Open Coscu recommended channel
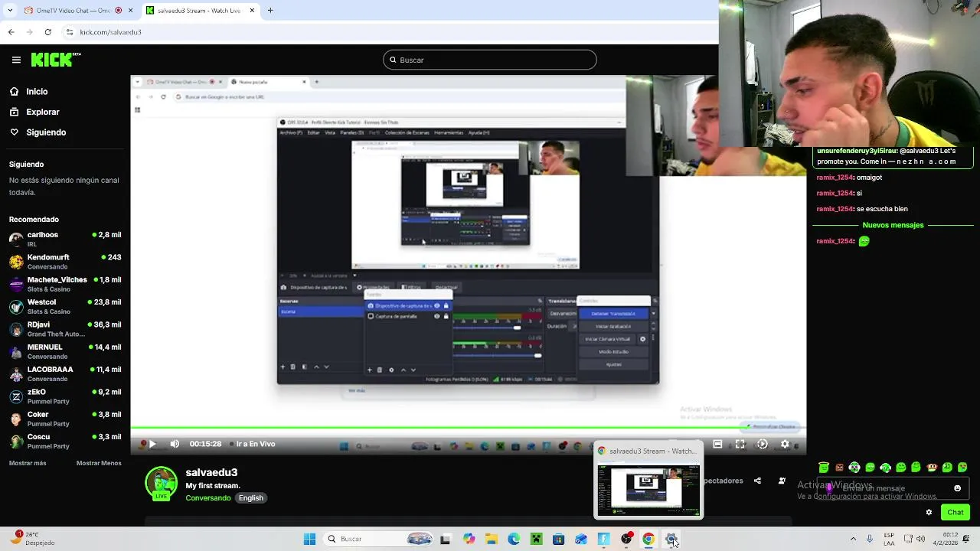 pos(65,441)
